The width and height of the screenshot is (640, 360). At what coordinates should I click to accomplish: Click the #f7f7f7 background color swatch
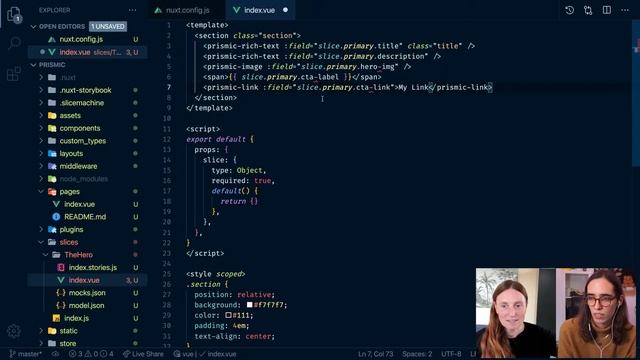tap(249, 305)
